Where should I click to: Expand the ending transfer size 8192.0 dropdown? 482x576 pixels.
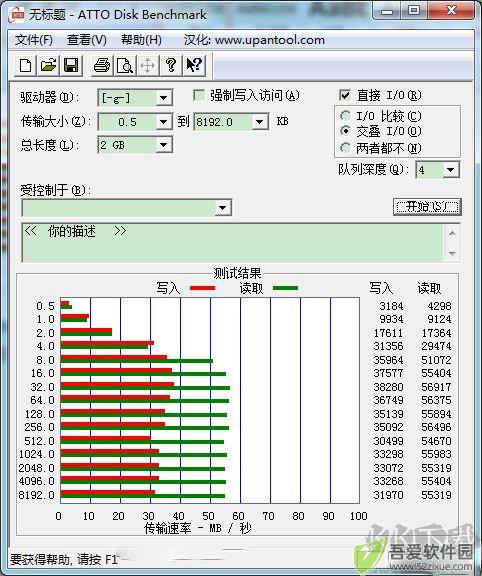pyautogui.click(x=259, y=122)
